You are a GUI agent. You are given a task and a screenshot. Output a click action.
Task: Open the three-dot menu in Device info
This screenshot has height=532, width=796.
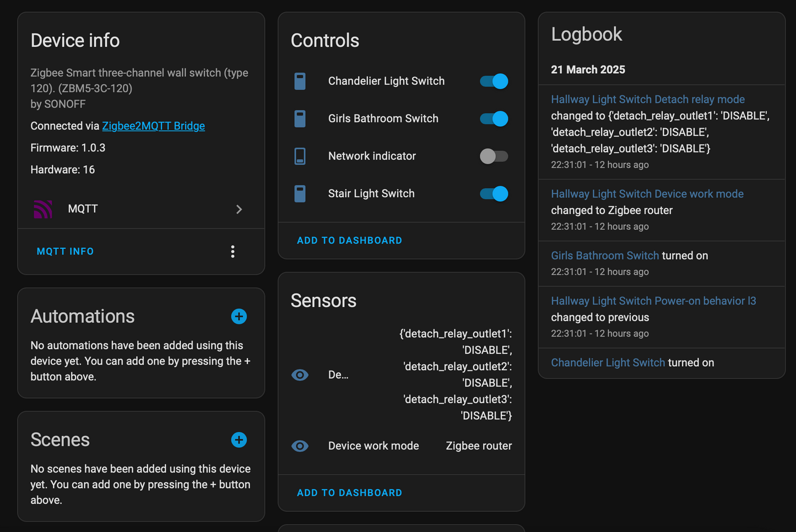(232, 252)
